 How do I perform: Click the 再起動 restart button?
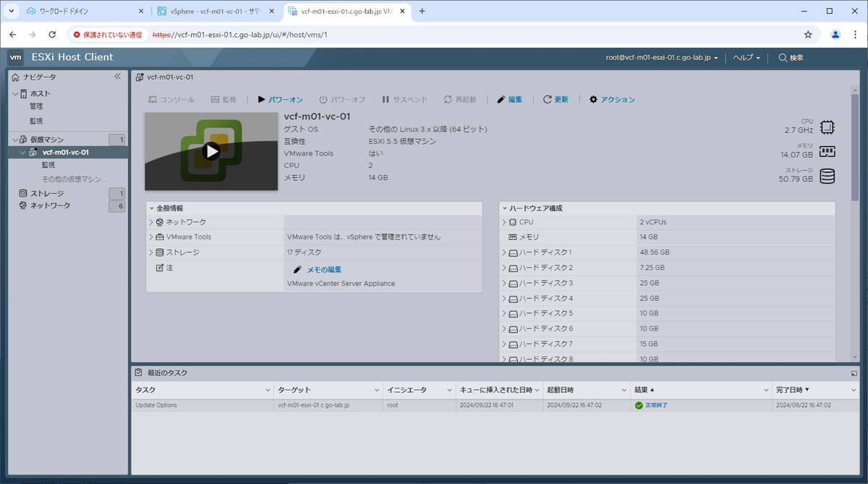pos(460,99)
